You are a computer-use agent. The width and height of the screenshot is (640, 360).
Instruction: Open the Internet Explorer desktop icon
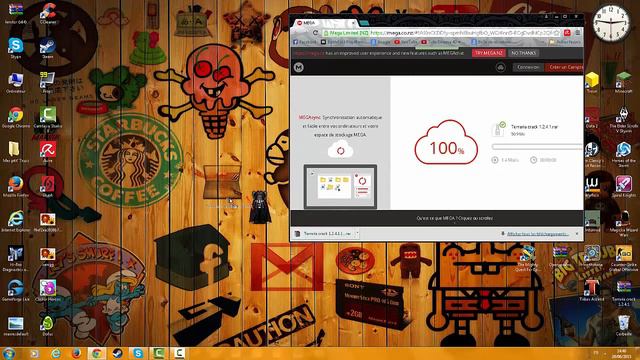16,221
